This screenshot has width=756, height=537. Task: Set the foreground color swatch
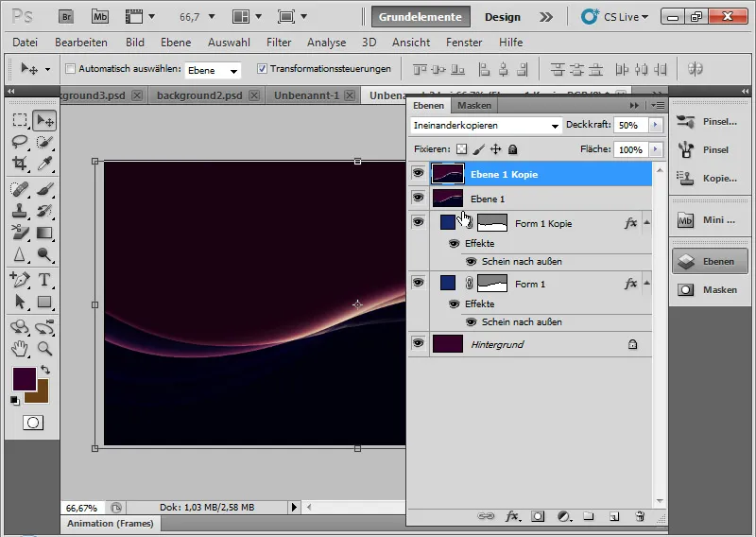pyautogui.click(x=23, y=378)
